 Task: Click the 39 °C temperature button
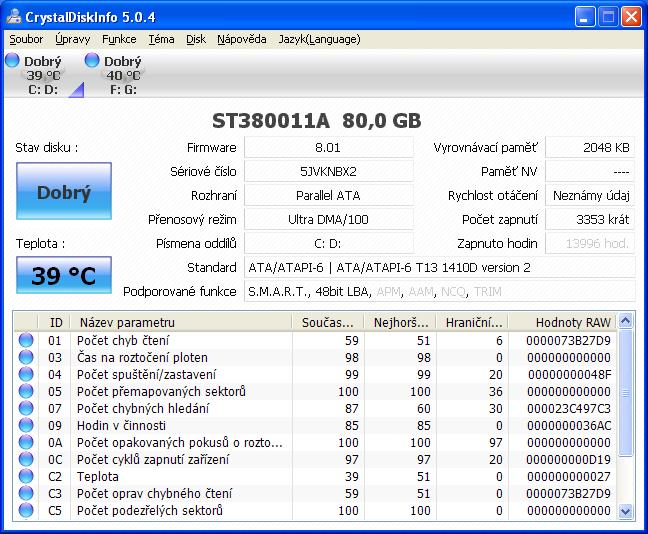[x=64, y=275]
